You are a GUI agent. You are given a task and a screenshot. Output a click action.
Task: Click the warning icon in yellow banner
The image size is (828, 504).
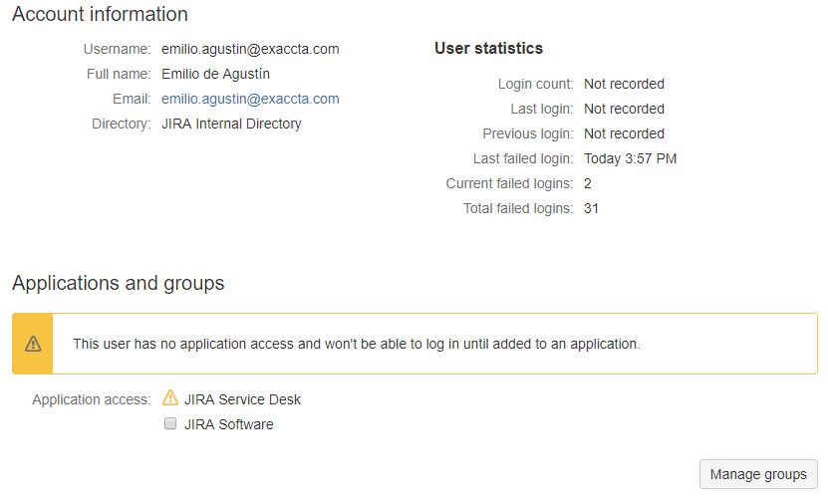[33, 344]
